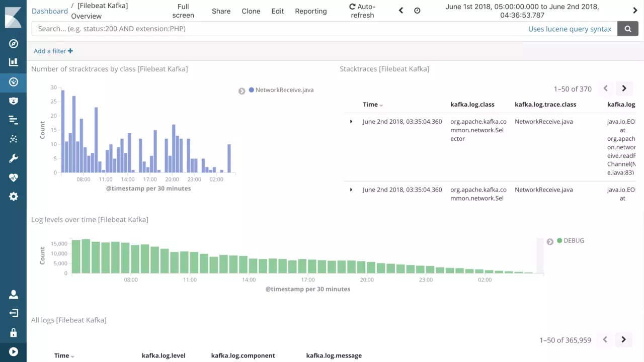This screenshot has width=644, height=362.
Task: Click Add a filter
Action: pos(53,51)
